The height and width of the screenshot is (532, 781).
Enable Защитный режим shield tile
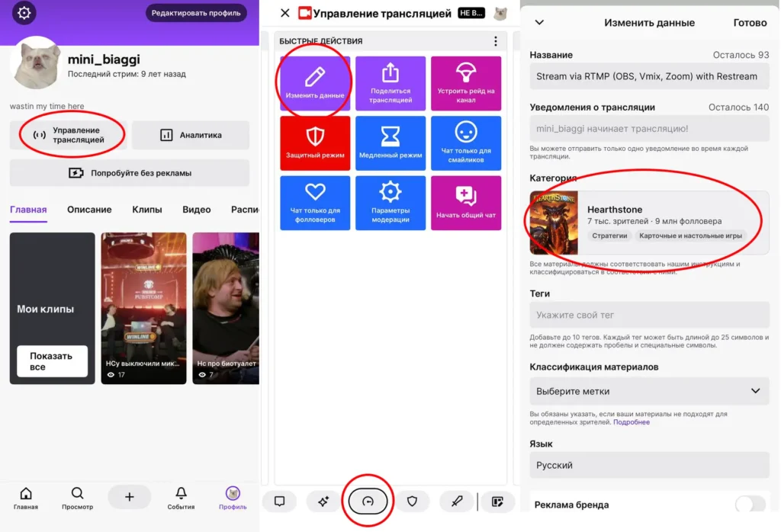point(315,143)
